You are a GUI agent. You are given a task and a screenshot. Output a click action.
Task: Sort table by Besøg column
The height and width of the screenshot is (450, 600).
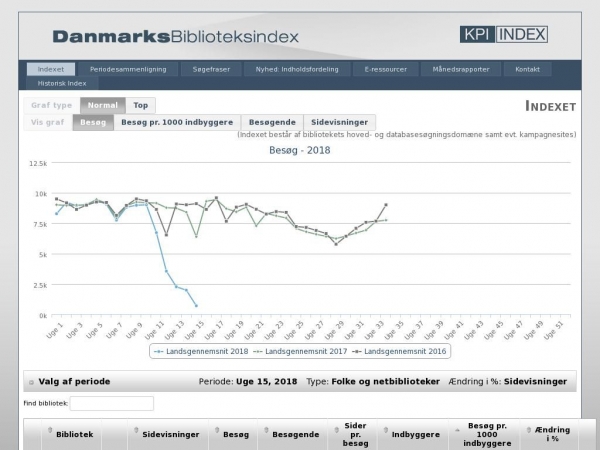click(233, 434)
